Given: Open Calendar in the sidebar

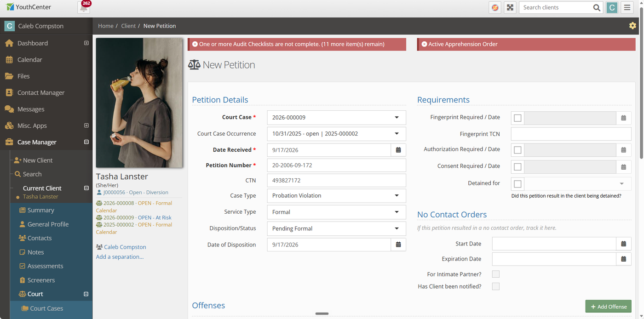Looking at the screenshot, I should click(29, 60).
